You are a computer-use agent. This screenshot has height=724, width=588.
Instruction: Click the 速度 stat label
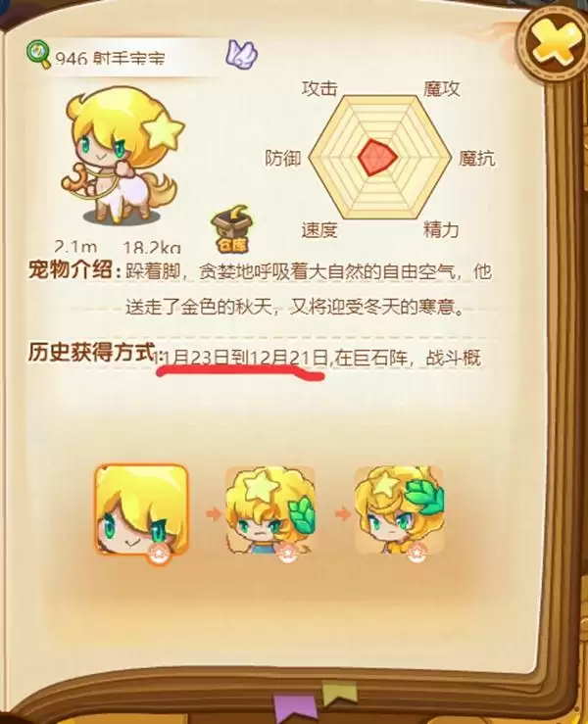(x=319, y=229)
